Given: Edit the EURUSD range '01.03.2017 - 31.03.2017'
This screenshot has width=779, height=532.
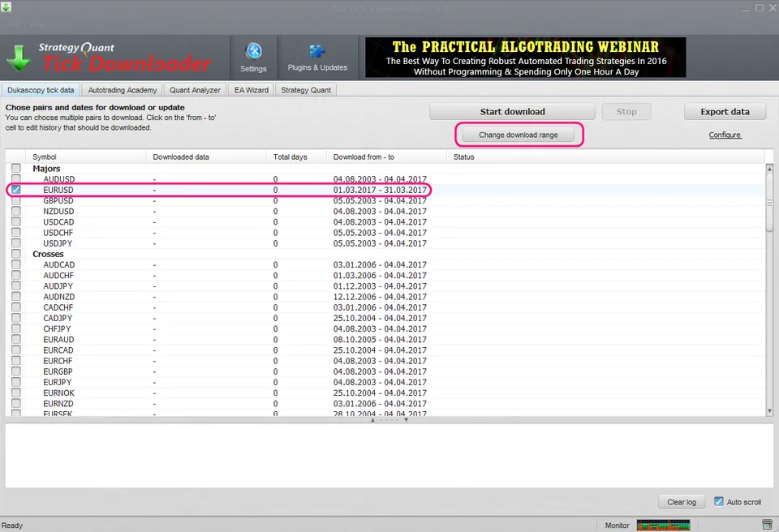Looking at the screenshot, I should click(380, 190).
